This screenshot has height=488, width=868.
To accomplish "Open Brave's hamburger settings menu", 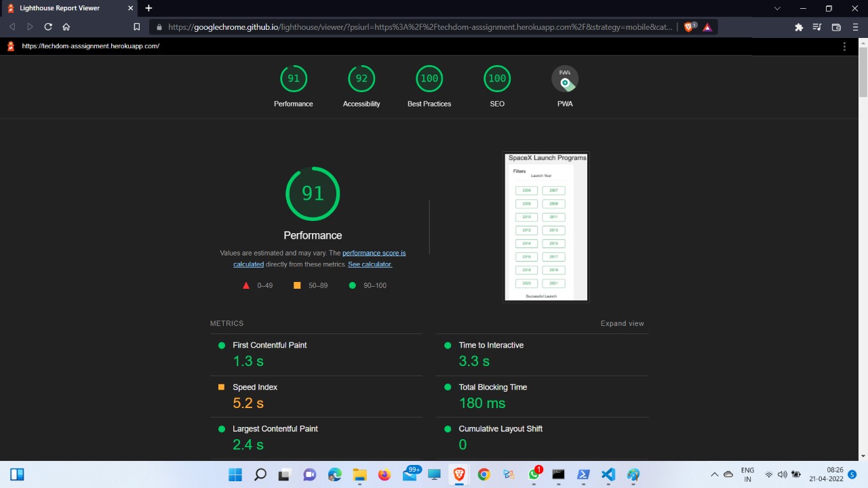I will [855, 27].
